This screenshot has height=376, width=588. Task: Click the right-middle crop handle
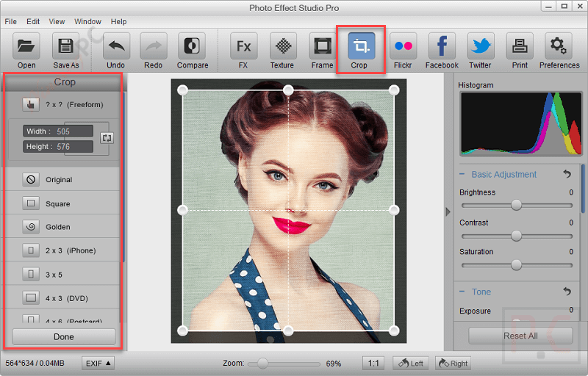tap(394, 210)
